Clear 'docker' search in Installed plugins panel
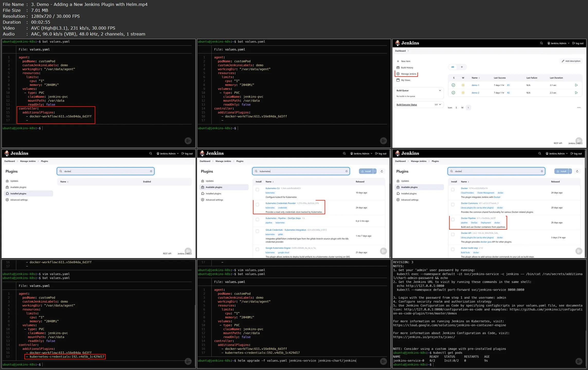588x370 pixels. pos(151,171)
